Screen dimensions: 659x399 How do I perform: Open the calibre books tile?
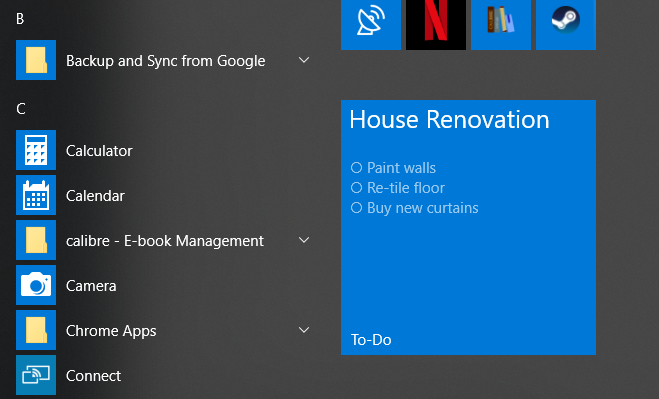click(x=501, y=24)
